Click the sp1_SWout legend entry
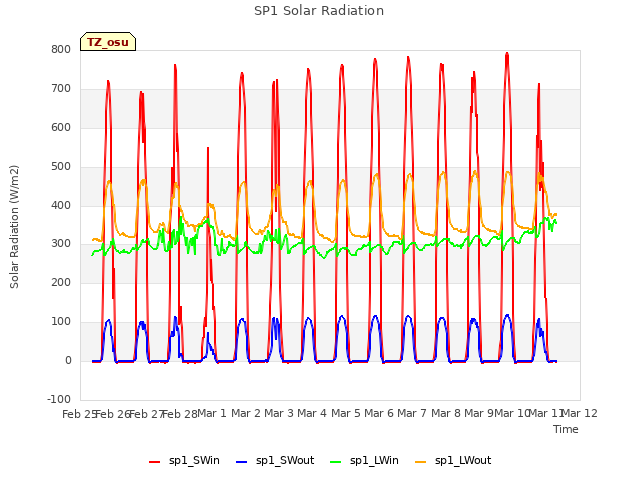Image resolution: width=640 pixels, height=480 pixels. tap(276, 461)
